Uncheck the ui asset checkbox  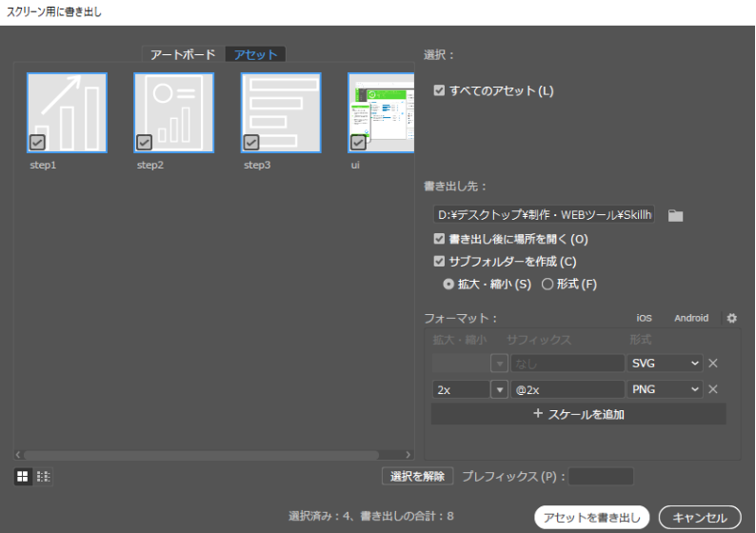(x=358, y=142)
